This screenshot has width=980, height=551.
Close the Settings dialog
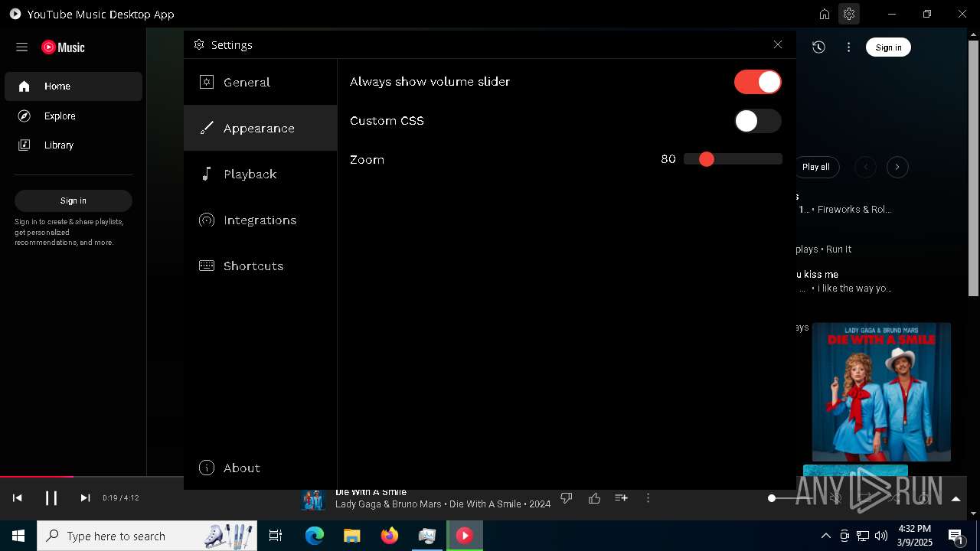[778, 44]
